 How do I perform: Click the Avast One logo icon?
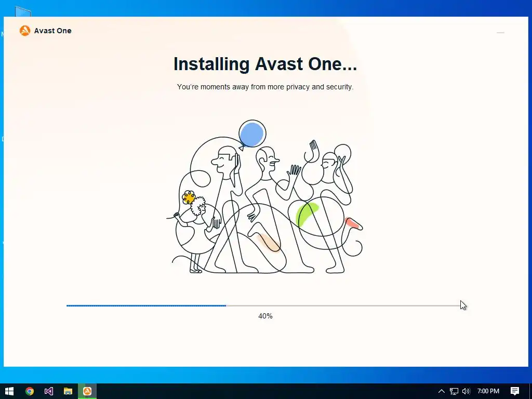(25, 31)
